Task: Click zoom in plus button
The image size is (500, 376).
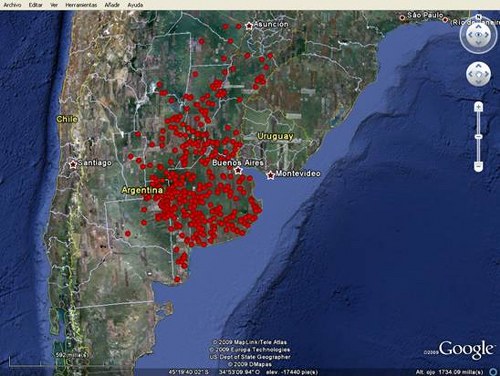Action: pos(478,107)
